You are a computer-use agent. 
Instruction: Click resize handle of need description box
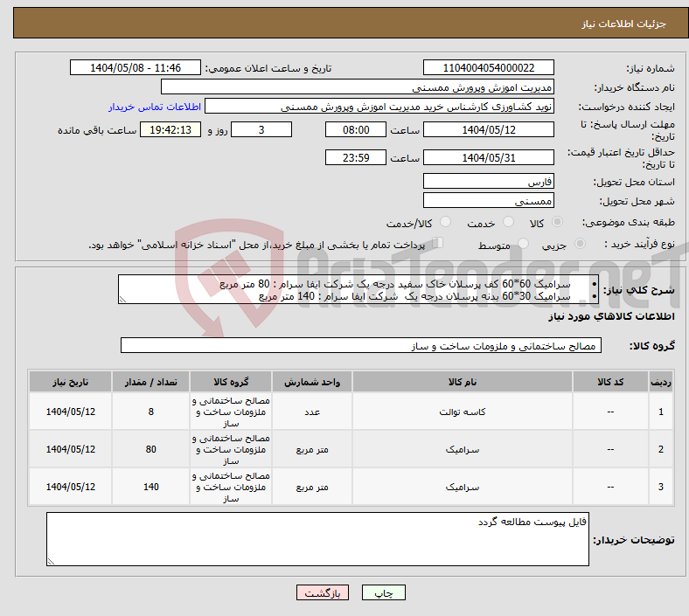click(x=122, y=300)
